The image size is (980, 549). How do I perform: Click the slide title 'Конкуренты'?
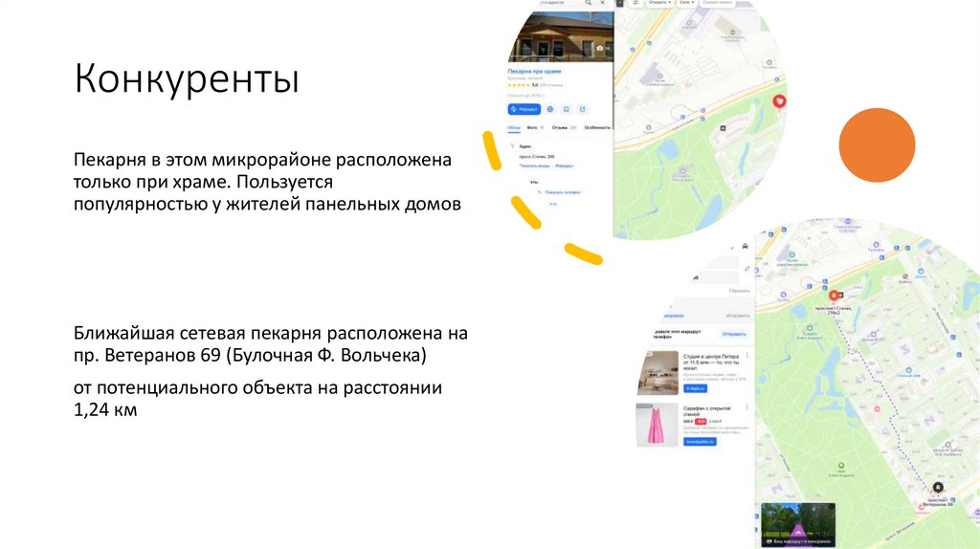[187, 78]
